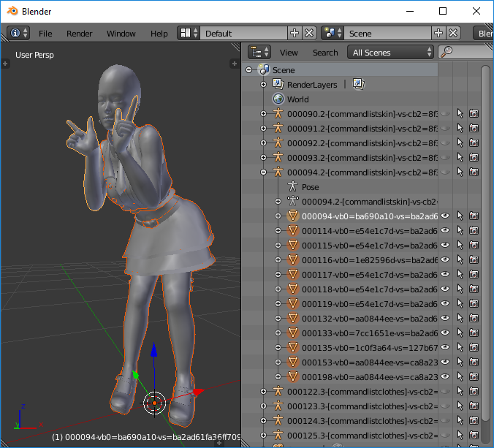Click armature icon of 000092.2-[commandlistskin]
This screenshot has width=494, height=448.
(x=278, y=143)
